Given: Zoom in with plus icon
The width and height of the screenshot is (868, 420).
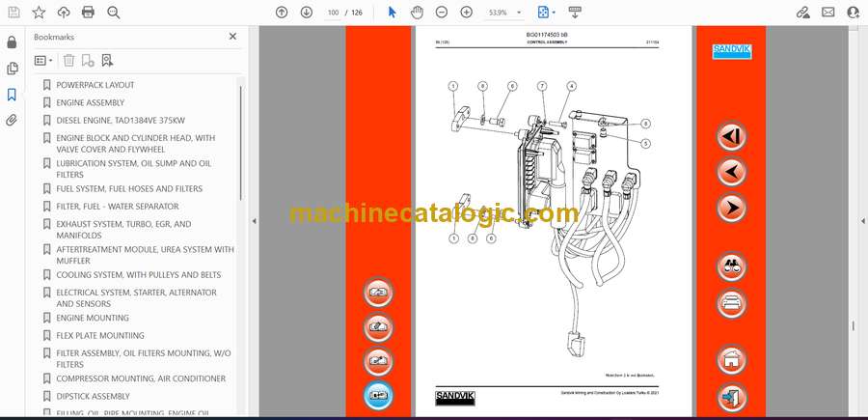Looking at the screenshot, I should pos(467,13).
